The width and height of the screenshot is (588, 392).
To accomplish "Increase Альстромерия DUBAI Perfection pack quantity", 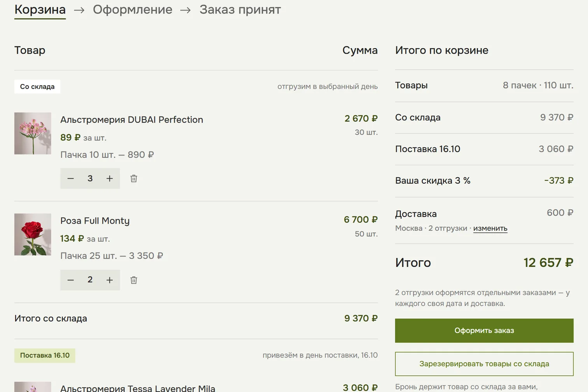I will pyautogui.click(x=110, y=178).
